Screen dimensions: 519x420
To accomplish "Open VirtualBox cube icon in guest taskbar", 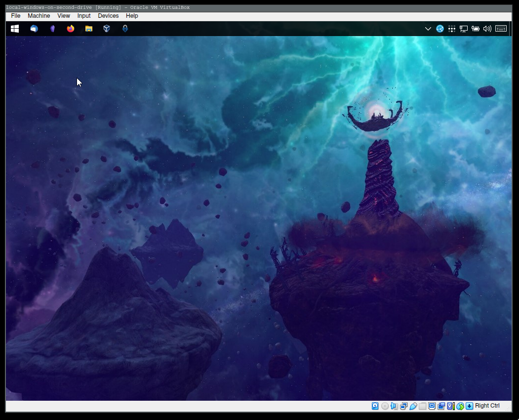I will point(107,29).
